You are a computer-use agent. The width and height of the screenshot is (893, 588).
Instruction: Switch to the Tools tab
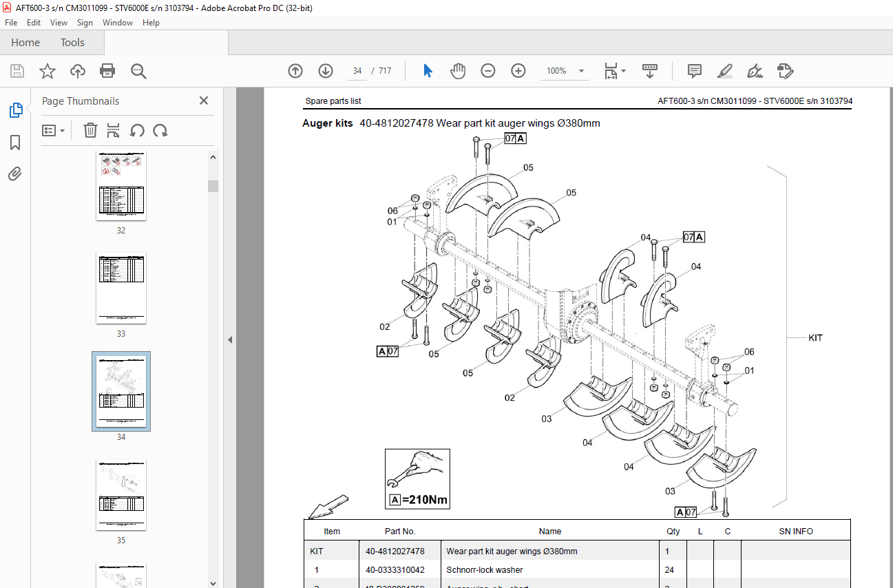[72, 43]
